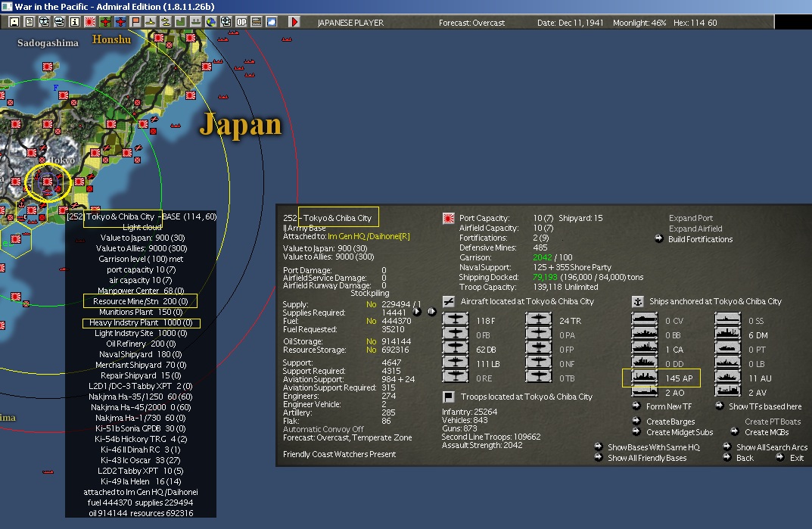Click the 111 LB bomber icon

456,363
